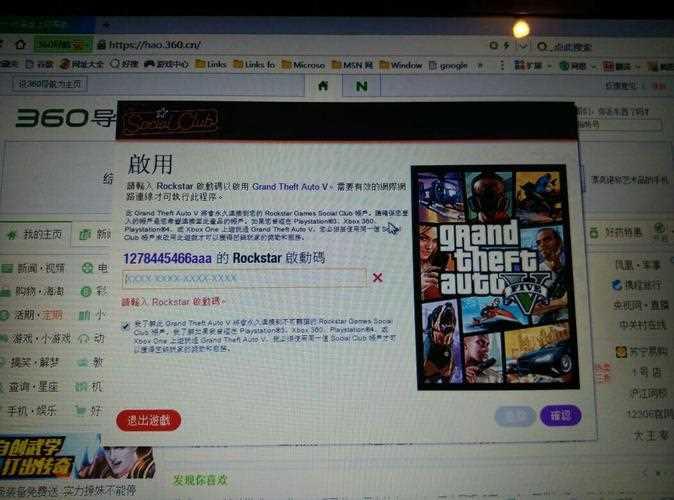
Task: Open the 'Links fo' bookmark folder
Action: (254, 64)
